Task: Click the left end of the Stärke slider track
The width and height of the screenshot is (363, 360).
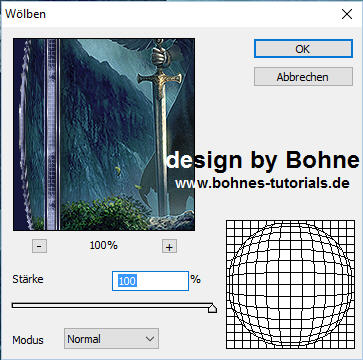Action: click(x=14, y=305)
